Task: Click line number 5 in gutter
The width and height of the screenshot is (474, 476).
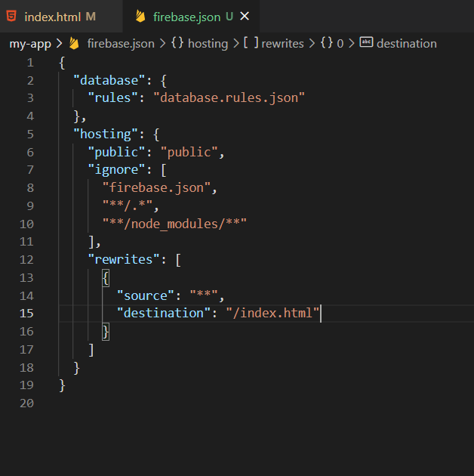Action: (x=30, y=134)
